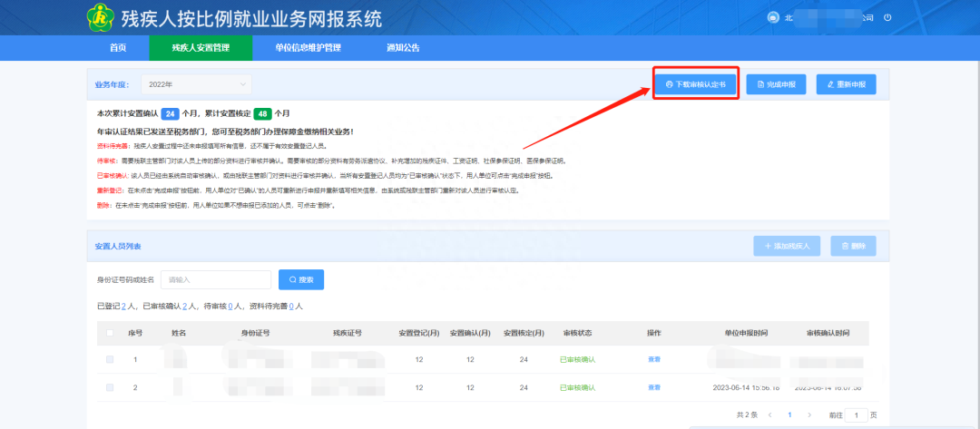This screenshot has height=429, width=980.
Task: Click the 身份证号码或姓名 search input field
Action: 215,279
